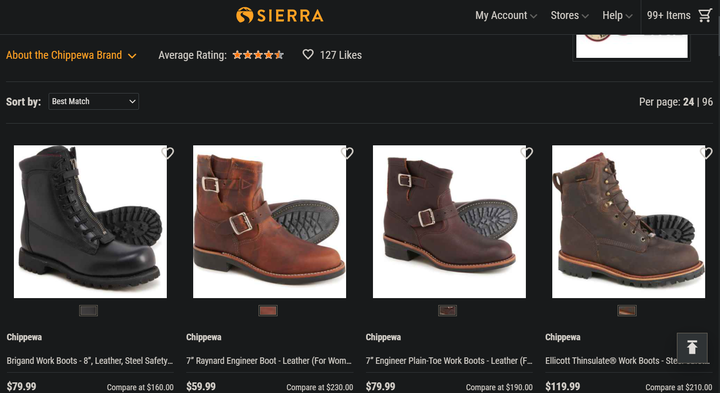Viewport: 720px width, 393px height.
Task: Show 96 items per page
Action: coord(707,101)
